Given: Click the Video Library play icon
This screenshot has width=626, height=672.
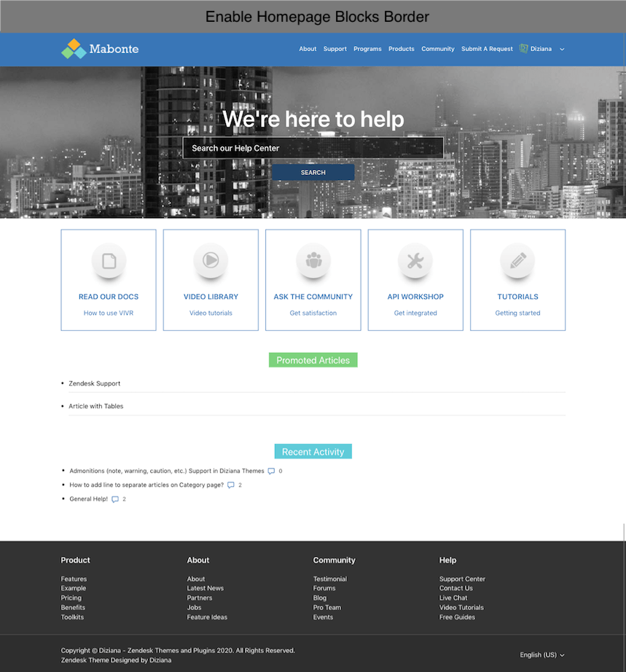Looking at the screenshot, I should point(211,260).
